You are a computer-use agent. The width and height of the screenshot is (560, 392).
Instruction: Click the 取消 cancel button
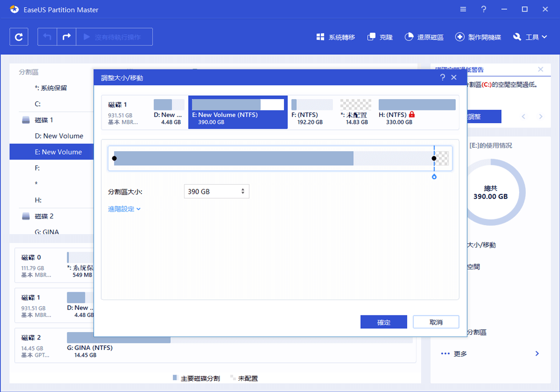[x=436, y=322]
